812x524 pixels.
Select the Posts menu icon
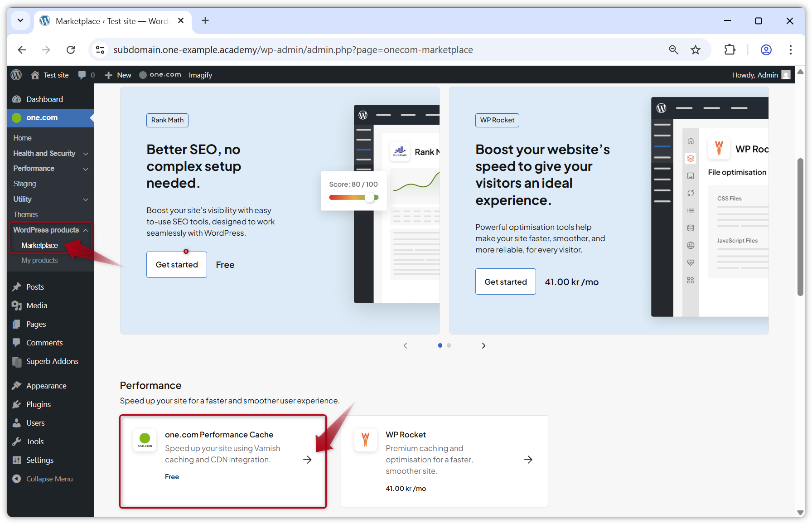point(17,286)
